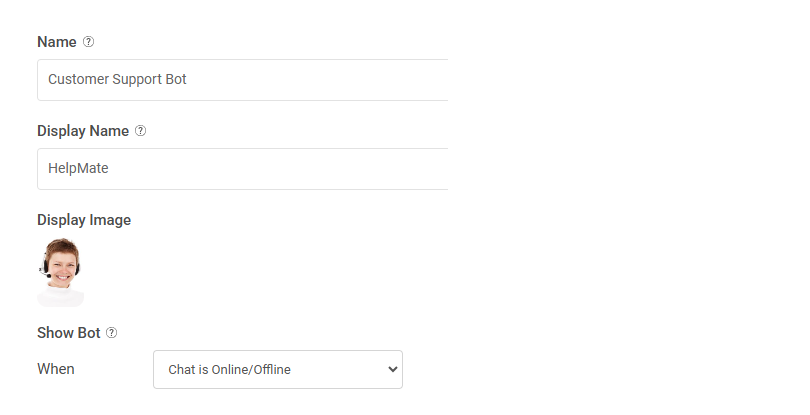Click the help icon beside Name

[89, 42]
